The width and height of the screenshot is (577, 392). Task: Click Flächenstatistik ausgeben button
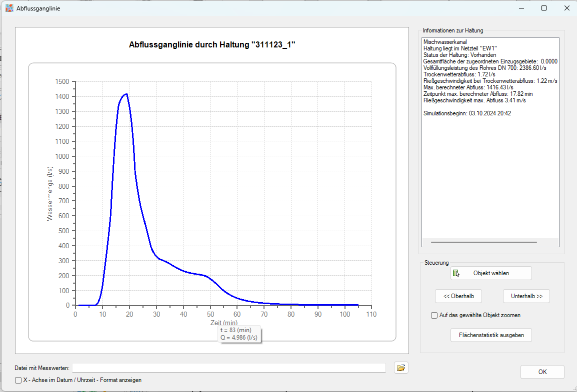coord(491,335)
